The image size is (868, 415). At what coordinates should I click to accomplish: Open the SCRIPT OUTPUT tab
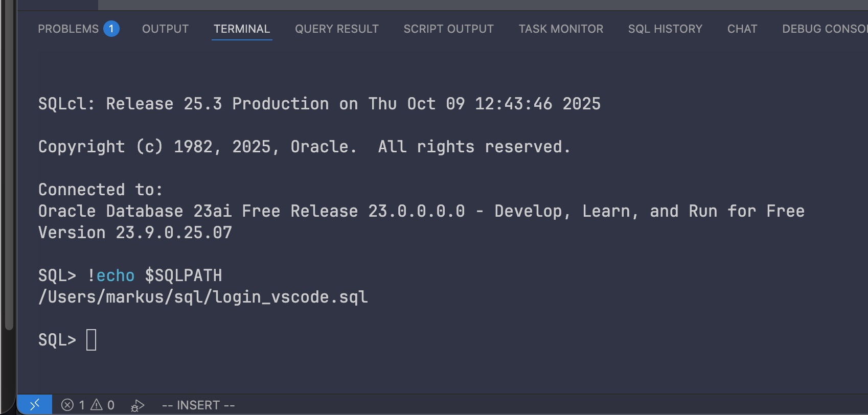coord(448,29)
